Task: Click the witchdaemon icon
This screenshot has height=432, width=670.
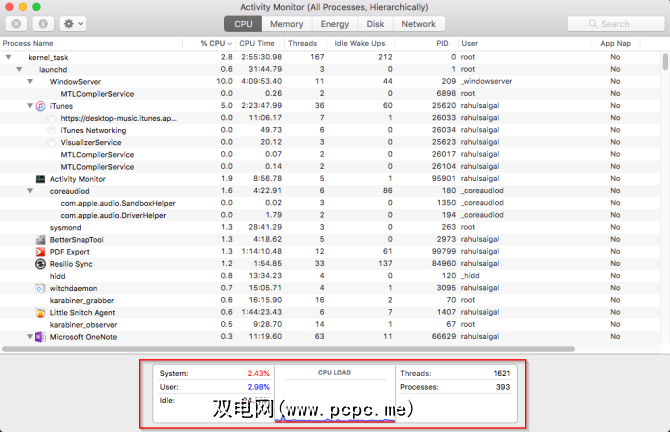Action: [40, 288]
